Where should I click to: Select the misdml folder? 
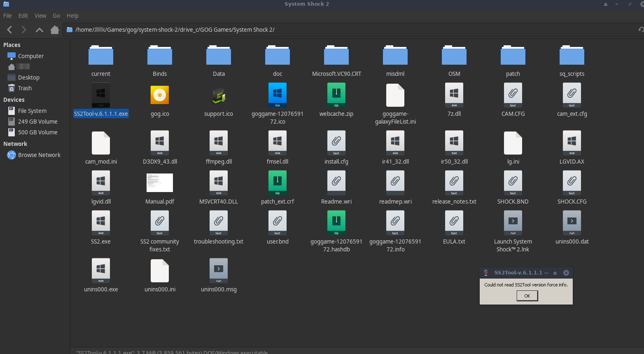pyautogui.click(x=395, y=61)
